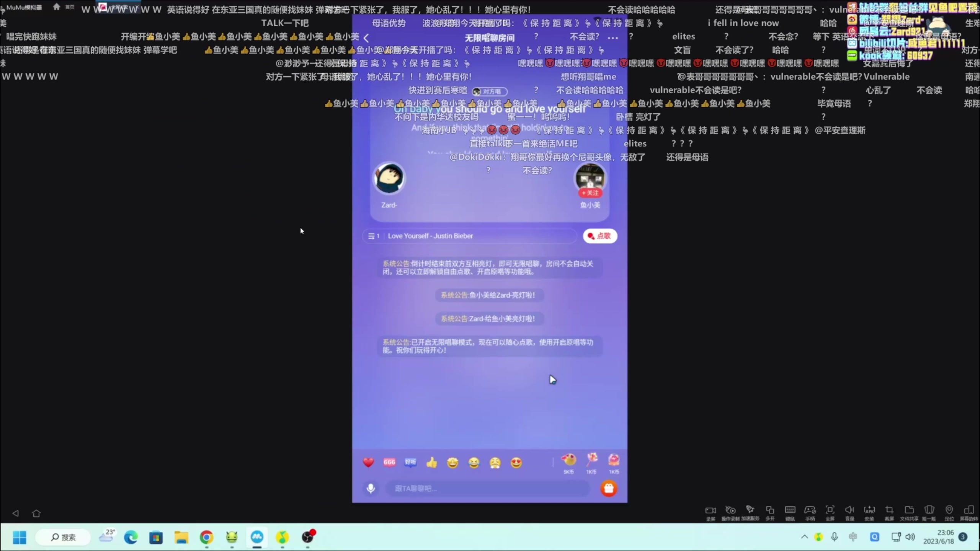Screen dimensions: 980x551
Task: Click the angry face emoji icon
Action: pyautogui.click(x=495, y=462)
